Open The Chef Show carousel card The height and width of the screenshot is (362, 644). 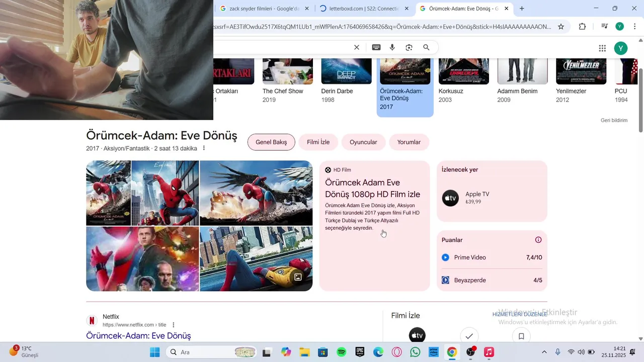[x=288, y=82]
